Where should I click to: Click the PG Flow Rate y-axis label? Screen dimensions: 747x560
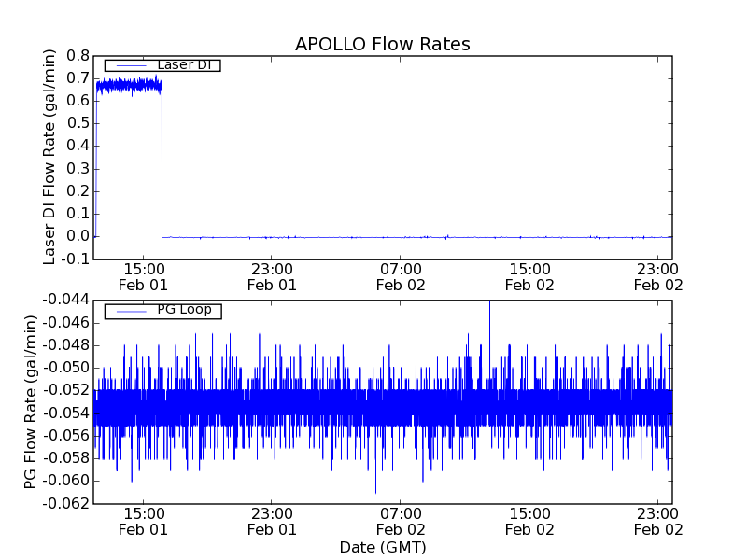pyautogui.click(x=31, y=401)
